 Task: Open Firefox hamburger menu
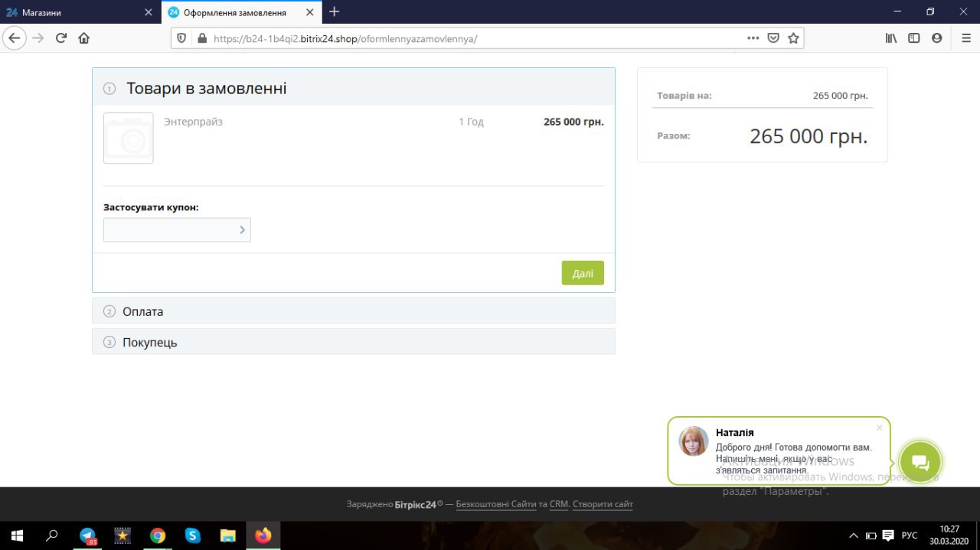pos(965,38)
